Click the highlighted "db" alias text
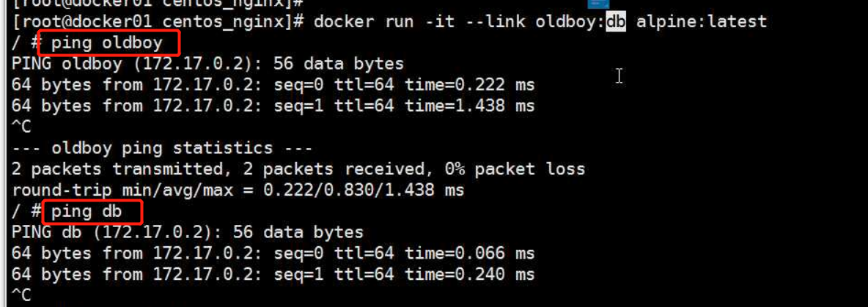868x307 pixels. tap(616, 21)
